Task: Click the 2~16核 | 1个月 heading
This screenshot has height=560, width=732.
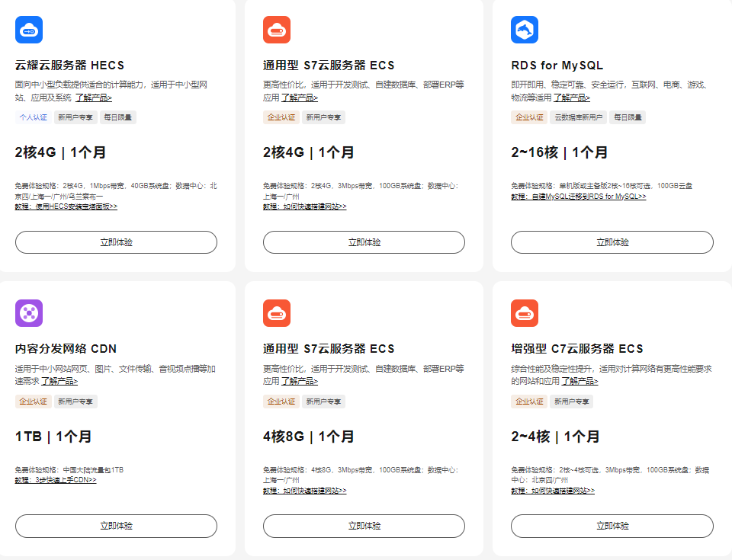Action: coord(559,152)
